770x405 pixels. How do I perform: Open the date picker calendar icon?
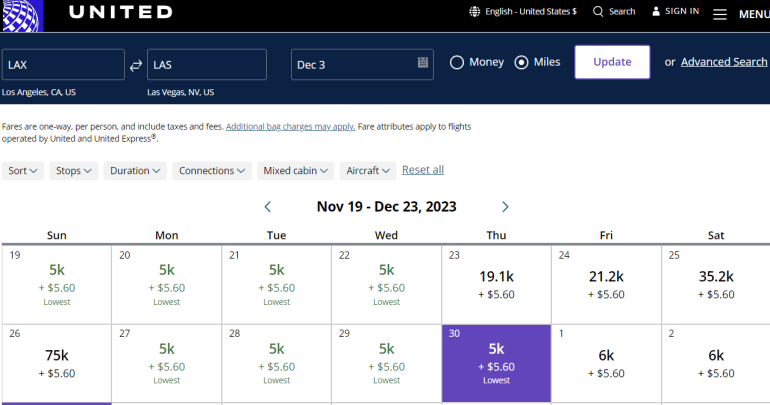click(423, 63)
